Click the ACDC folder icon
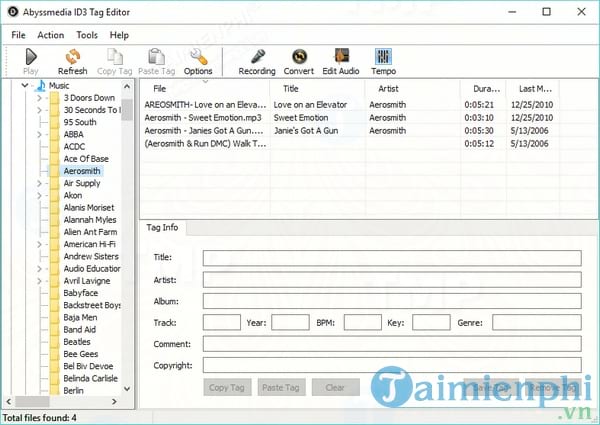This screenshot has width=600, height=425. (x=55, y=147)
